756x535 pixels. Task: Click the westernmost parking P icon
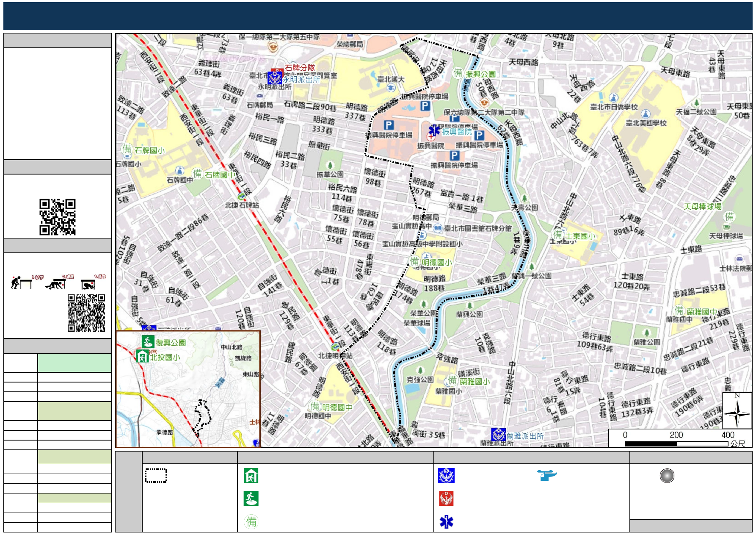pos(389,125)
